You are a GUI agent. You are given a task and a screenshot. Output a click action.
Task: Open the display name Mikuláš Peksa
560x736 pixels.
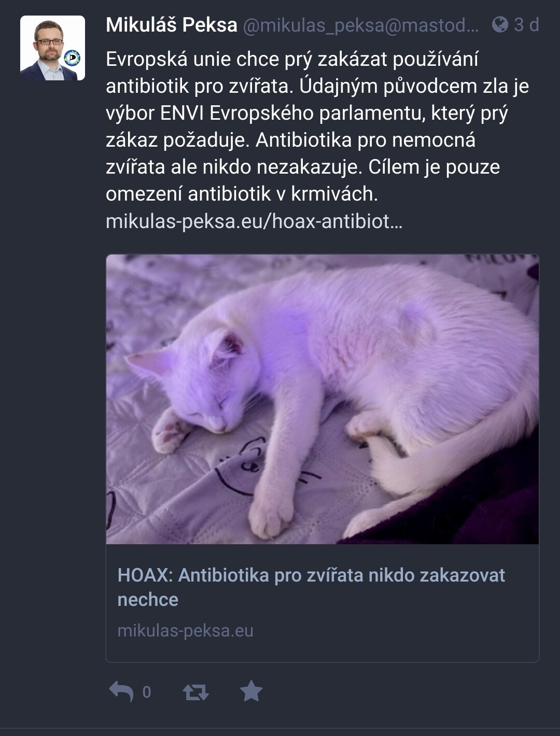(x=172, y=24)
